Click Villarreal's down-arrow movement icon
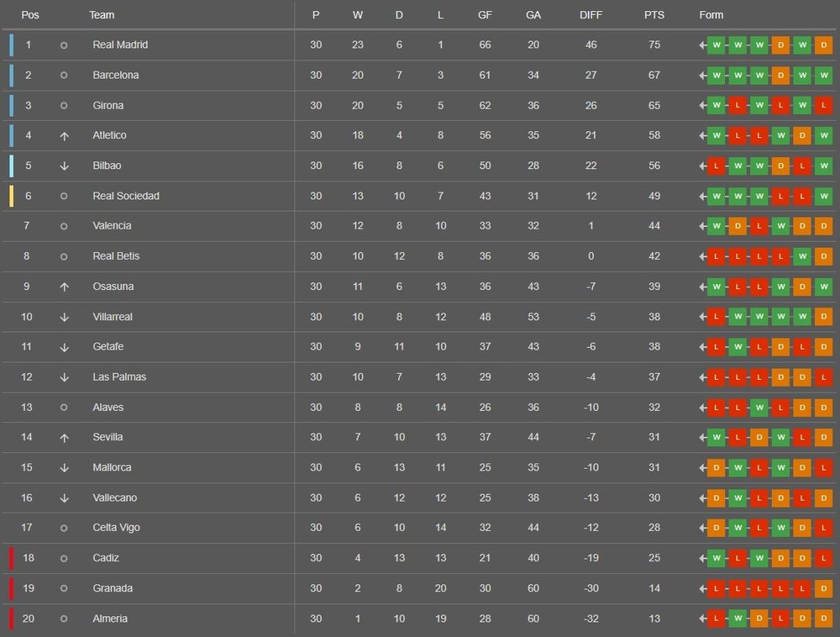 (x=64, y=317)
